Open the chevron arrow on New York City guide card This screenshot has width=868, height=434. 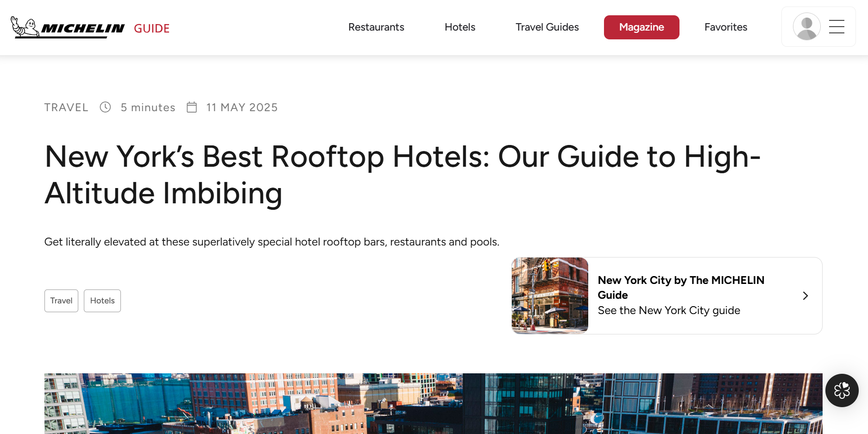tap(805, 296)
